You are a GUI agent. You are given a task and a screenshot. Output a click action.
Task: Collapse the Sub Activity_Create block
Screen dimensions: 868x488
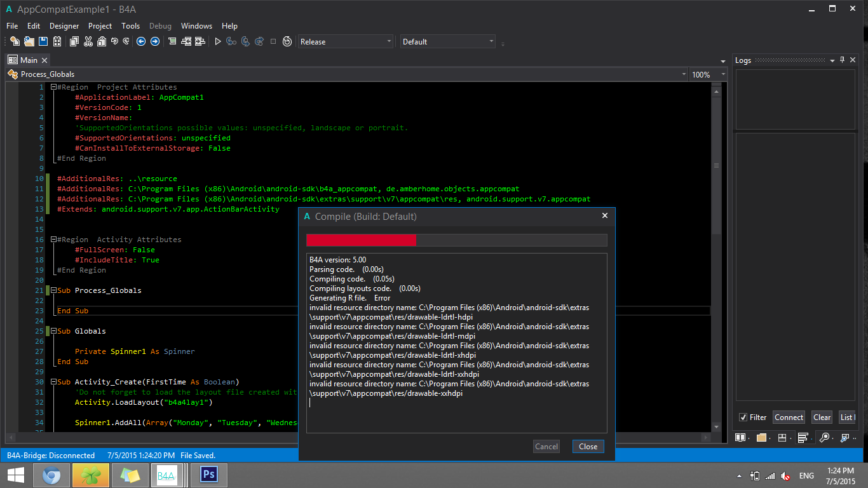pyautogui.click(x=53, y=382)
